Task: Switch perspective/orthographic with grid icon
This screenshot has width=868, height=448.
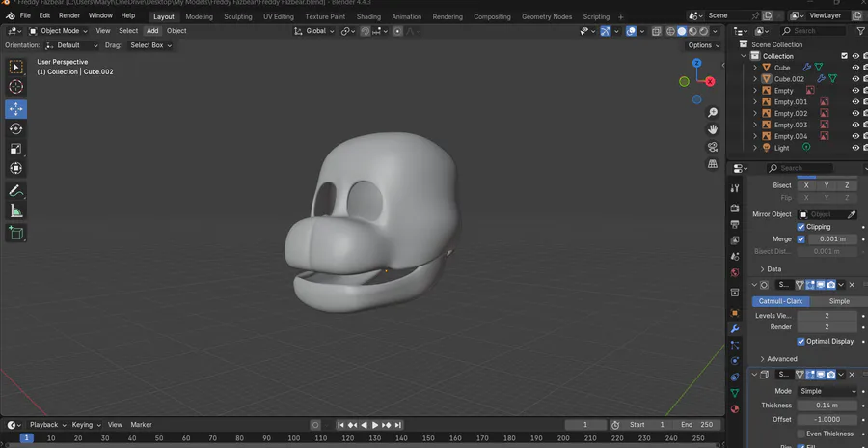Action: (x=713, y=164)
